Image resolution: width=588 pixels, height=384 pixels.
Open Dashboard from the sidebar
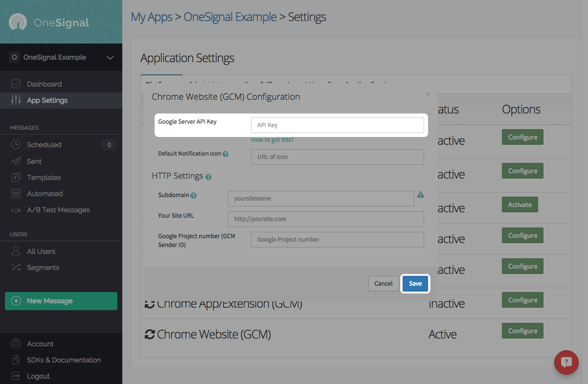click(x=44, y=84)
